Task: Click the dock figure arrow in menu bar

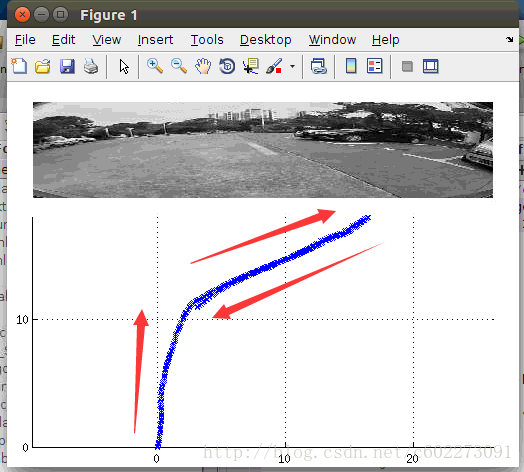Action: 510,39
